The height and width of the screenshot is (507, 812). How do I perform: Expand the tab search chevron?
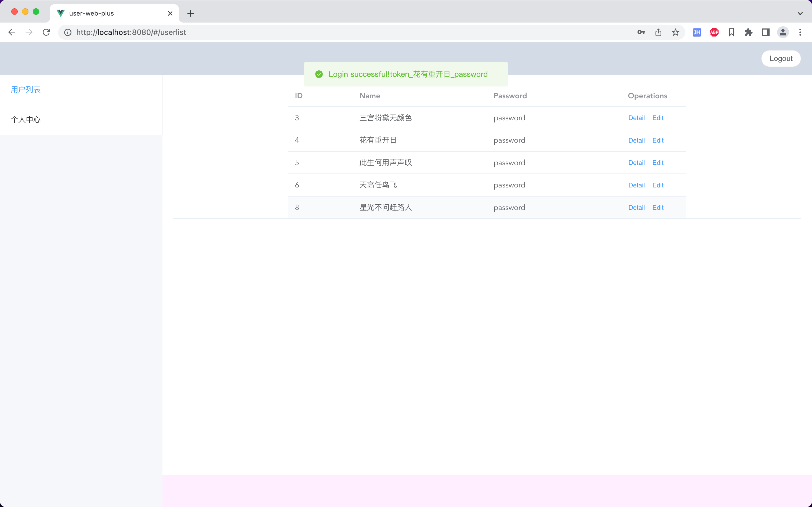click(x=800, y=13)
